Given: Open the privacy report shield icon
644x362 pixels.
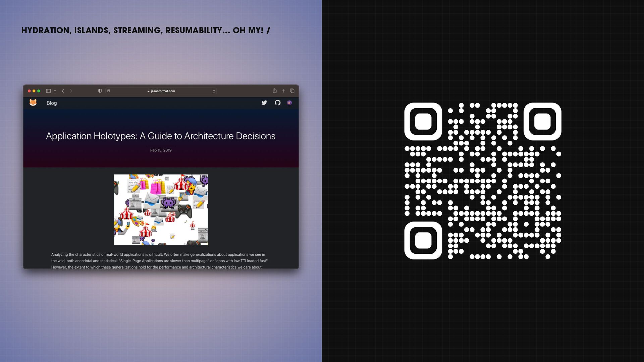Looking at the screenshot, I should click(100, 91).
